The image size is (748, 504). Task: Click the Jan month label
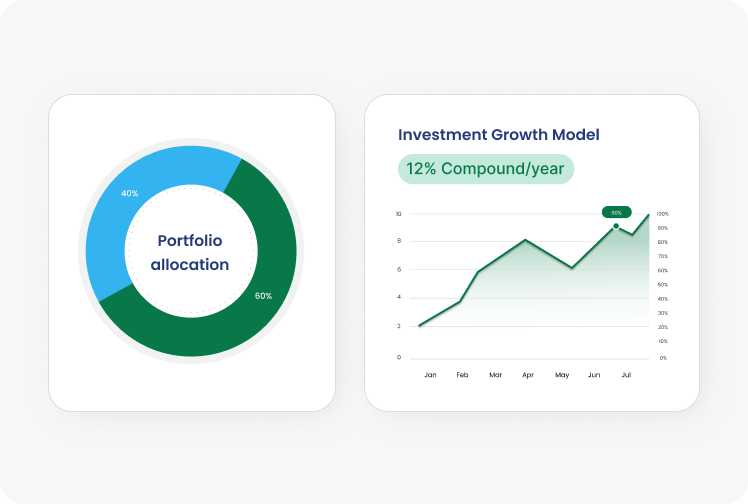pos(430,375)
